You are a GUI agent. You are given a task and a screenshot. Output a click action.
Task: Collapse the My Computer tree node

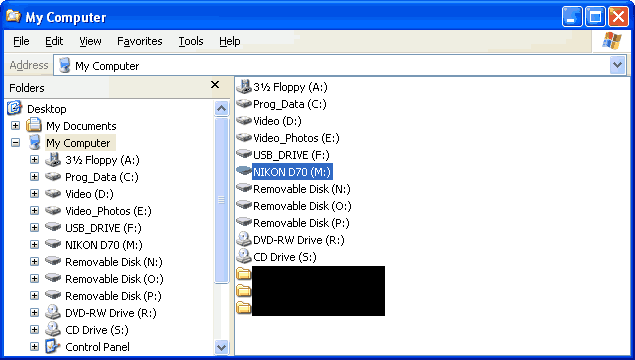pyautogui.click(x=15, y=143)
